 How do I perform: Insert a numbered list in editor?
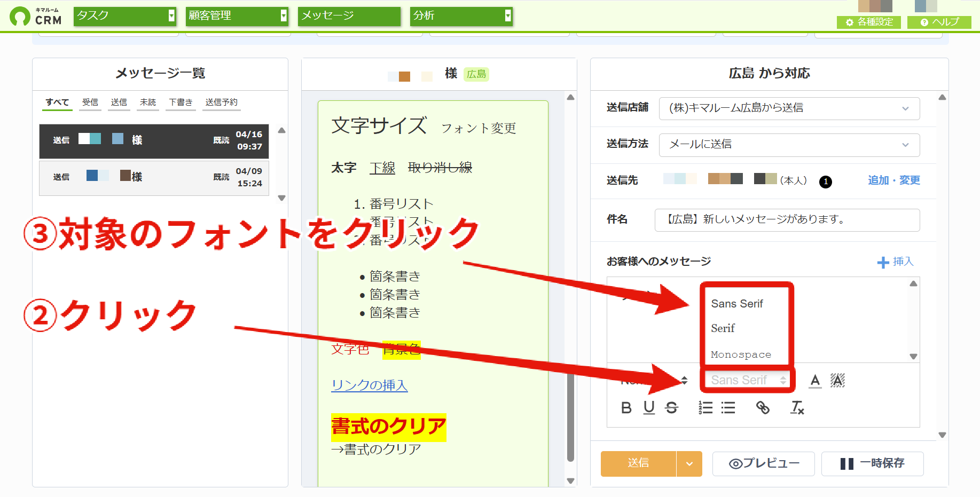tap(705, 408)
